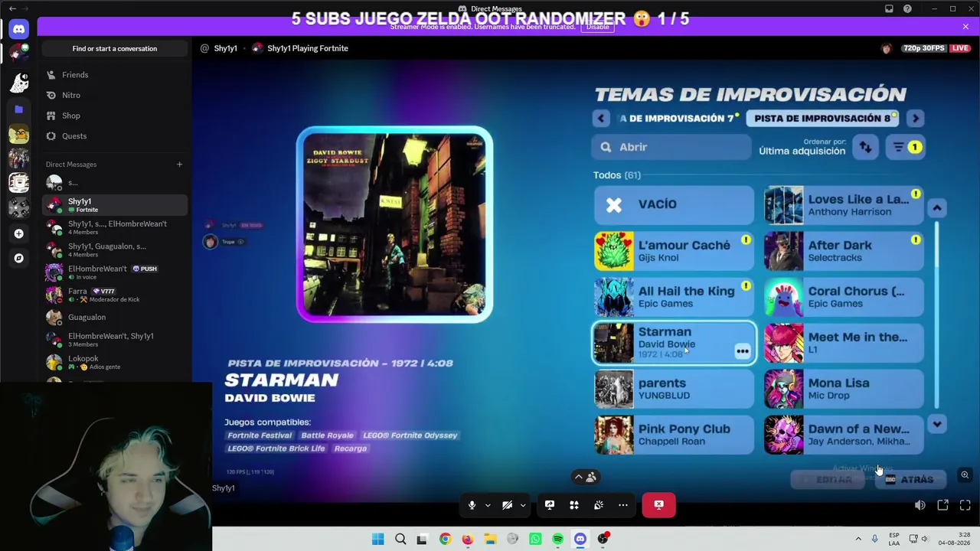
Task: Open Spotify from the taskbar
Action: click(x=557, y=540)
